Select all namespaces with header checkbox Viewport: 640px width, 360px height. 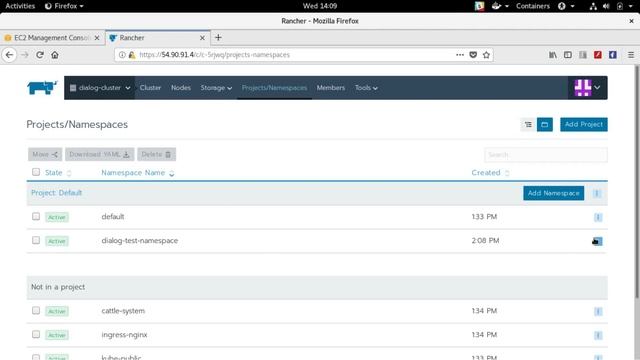pos(36,172)
